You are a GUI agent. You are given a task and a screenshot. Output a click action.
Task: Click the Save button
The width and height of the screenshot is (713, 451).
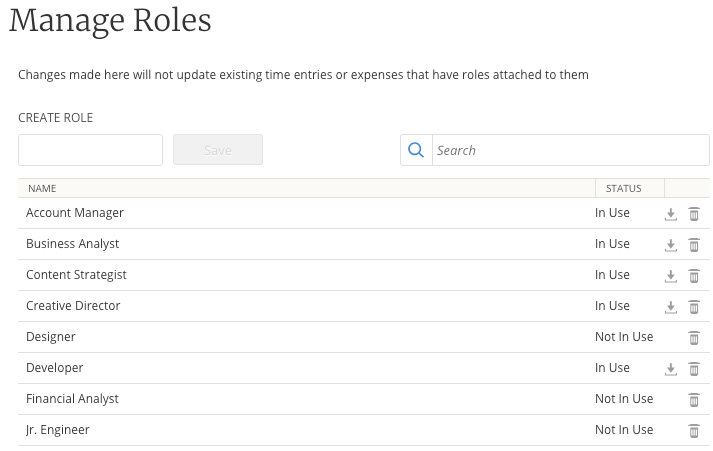tap(217, 150)
